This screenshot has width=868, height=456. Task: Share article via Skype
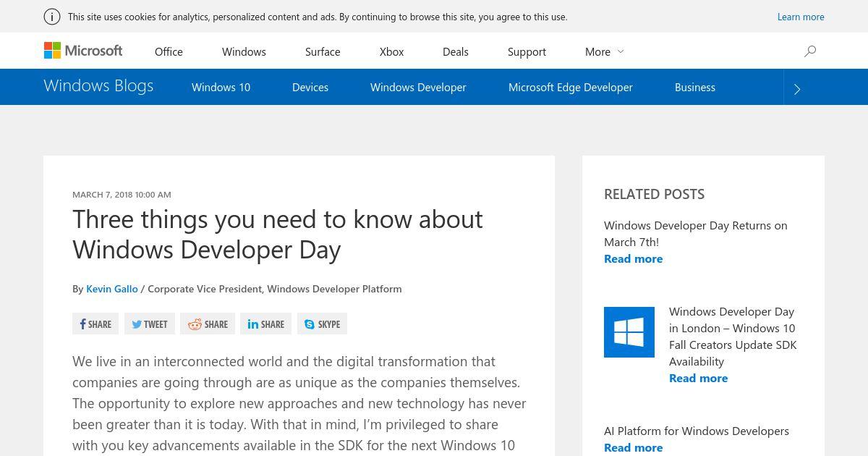point(322,324)
